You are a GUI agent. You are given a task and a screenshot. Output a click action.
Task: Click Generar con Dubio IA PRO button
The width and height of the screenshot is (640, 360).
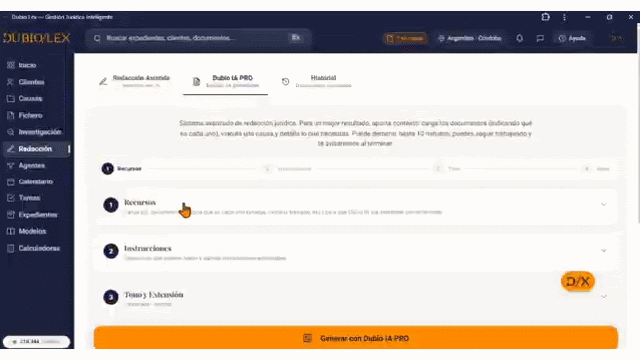click(x=356, y=338)
